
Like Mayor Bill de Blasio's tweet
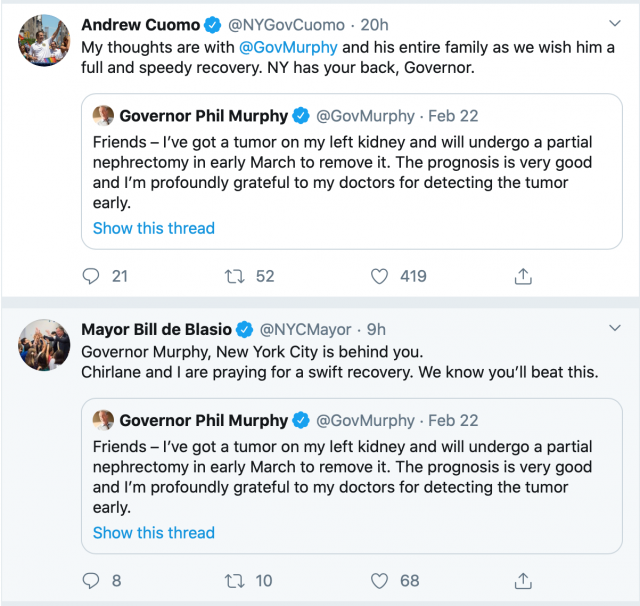pos(379,581)
